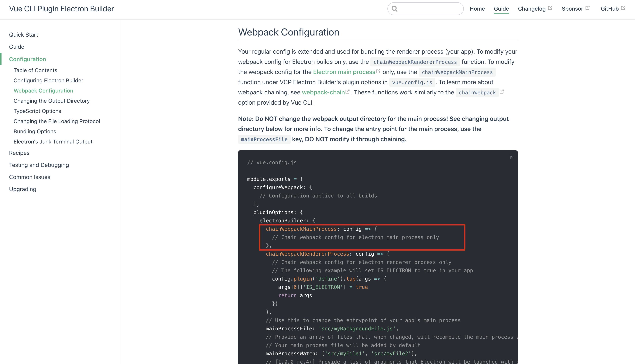Follow the webpack-chain hyperlink
The height and width of the screenshot is (364, 635).
[x=323, y=93]
